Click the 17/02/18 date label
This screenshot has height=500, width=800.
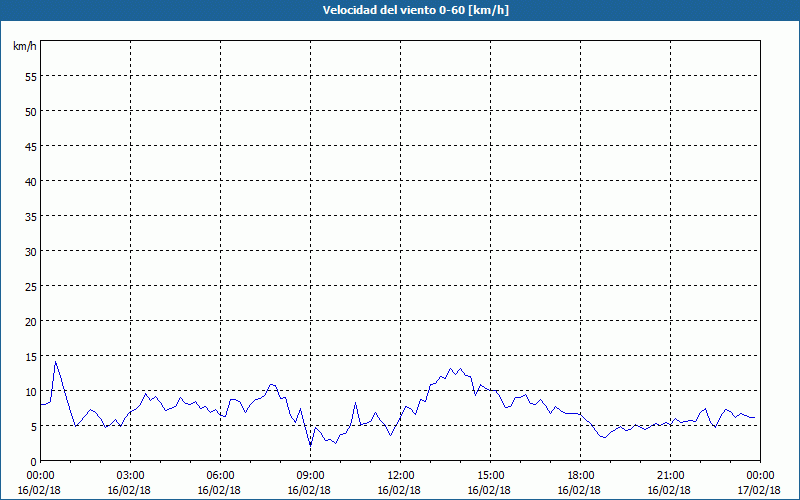pos(759,490)
